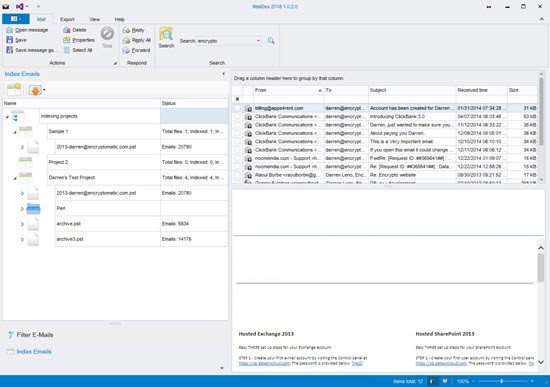Tick checkbox for 'This is a Very important email'

pos(237,141)
